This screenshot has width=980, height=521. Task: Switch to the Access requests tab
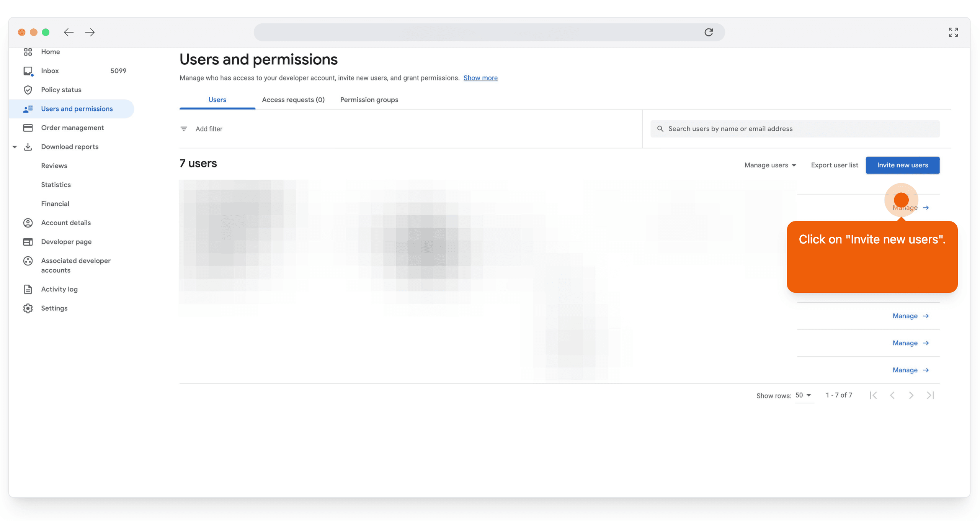pos(293,100)
